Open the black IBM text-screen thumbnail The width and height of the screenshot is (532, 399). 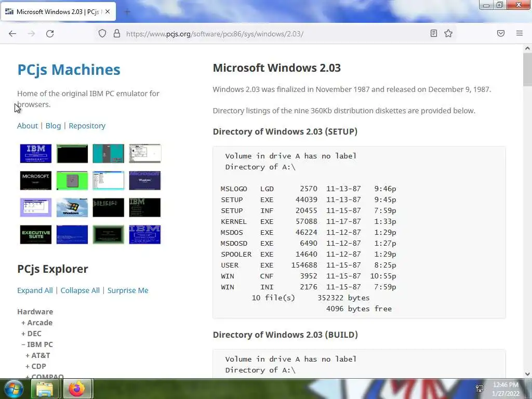tap(145, 207)
